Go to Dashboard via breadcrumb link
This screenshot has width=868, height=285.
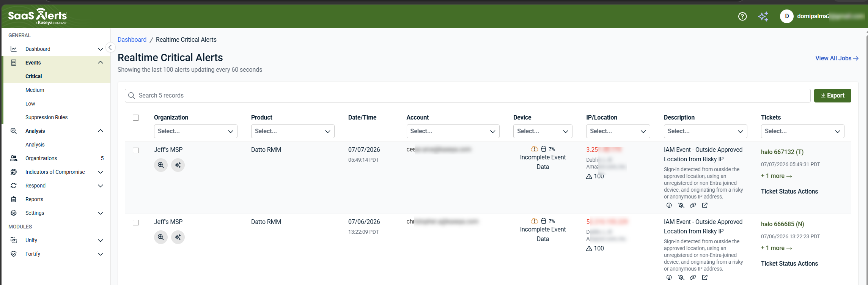click(132, 39)
